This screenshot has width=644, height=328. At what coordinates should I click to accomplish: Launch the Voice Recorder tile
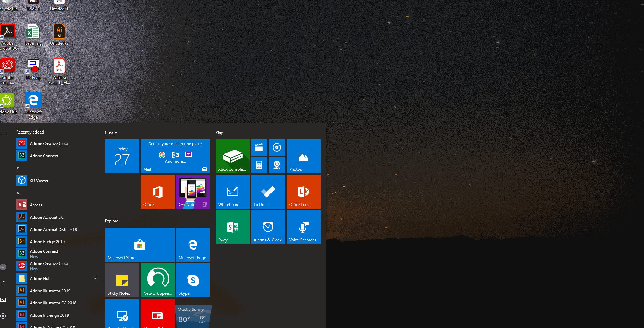pyautogui.click(x=303, y=227)
